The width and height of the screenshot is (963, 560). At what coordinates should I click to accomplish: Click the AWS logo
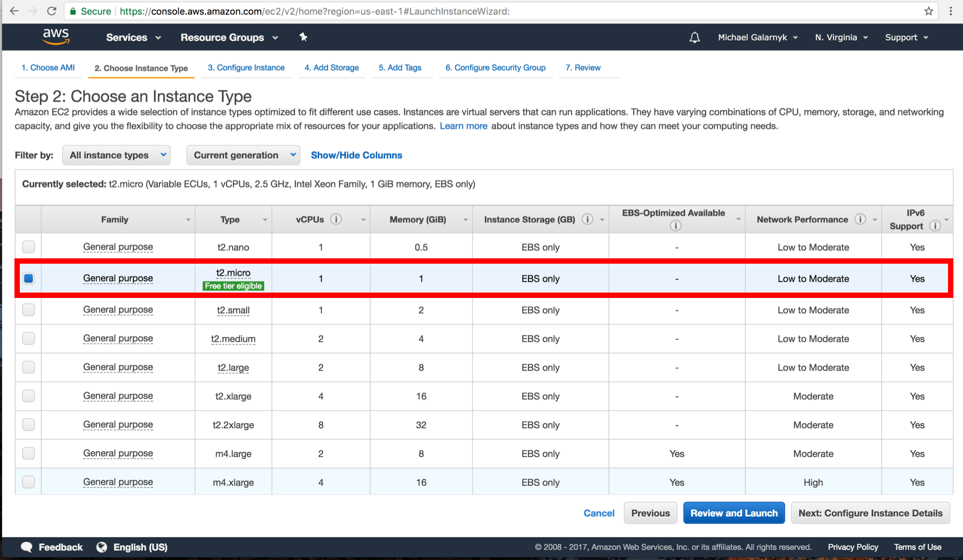(56, 36)
